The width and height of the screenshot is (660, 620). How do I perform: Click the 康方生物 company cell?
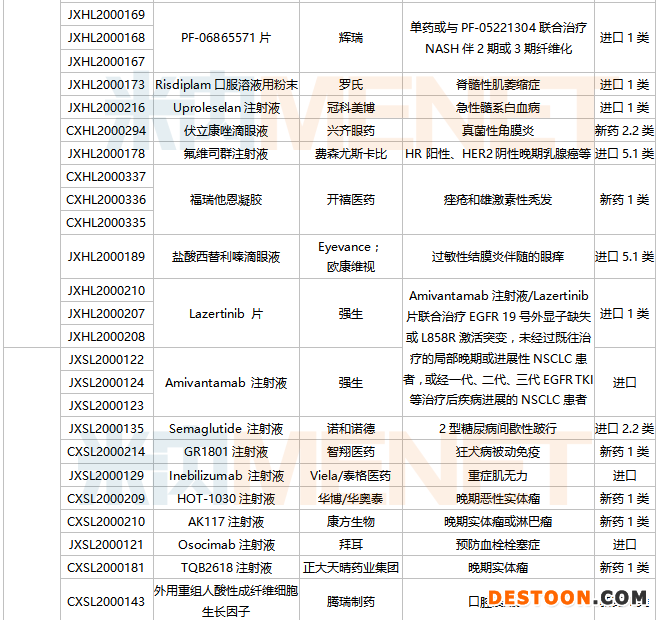351,522
